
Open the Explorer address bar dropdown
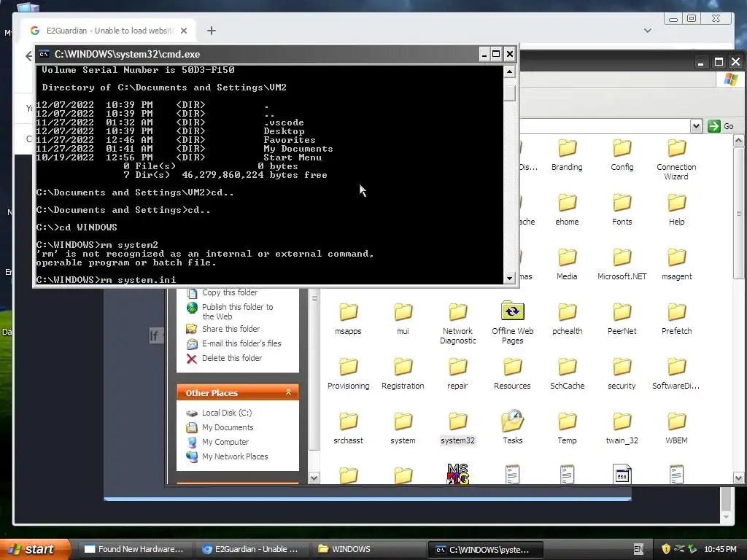696,126
